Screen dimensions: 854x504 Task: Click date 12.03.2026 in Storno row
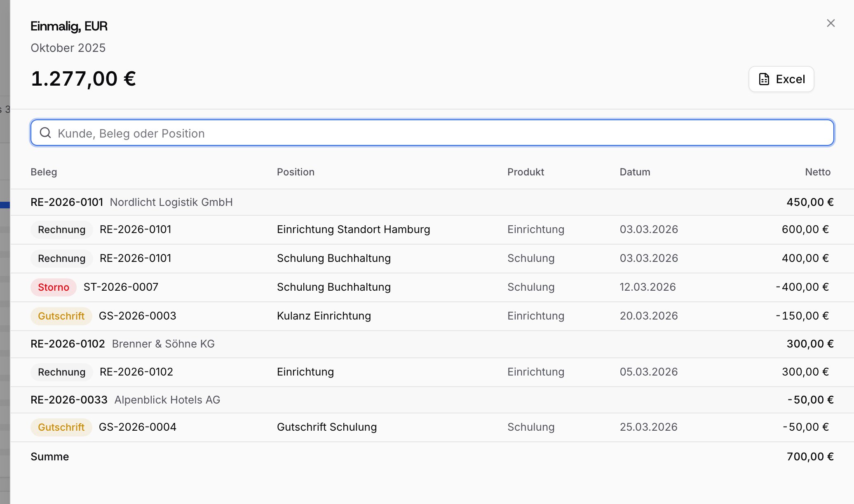coord(648,287)
